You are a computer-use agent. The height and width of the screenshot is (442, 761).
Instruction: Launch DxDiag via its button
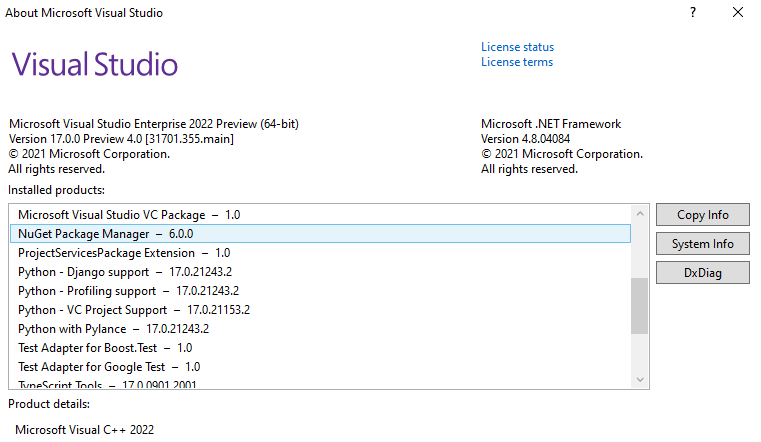(x=702, y=273)
